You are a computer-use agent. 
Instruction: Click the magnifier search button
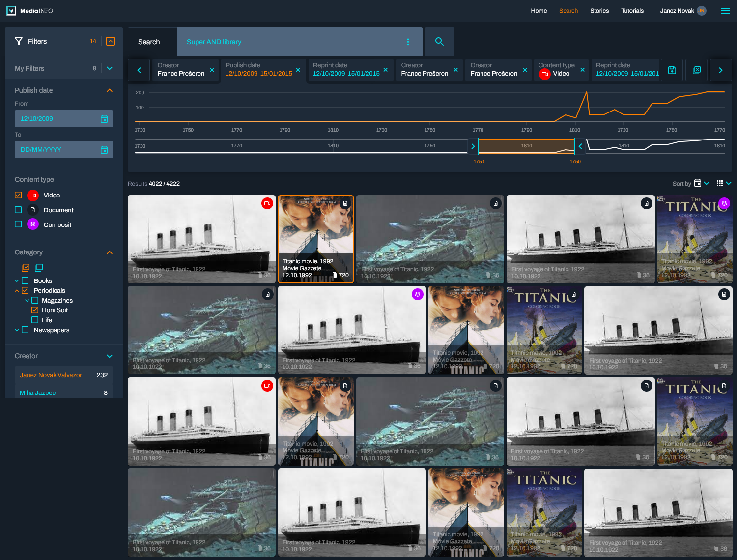click(x=439, y=42)
